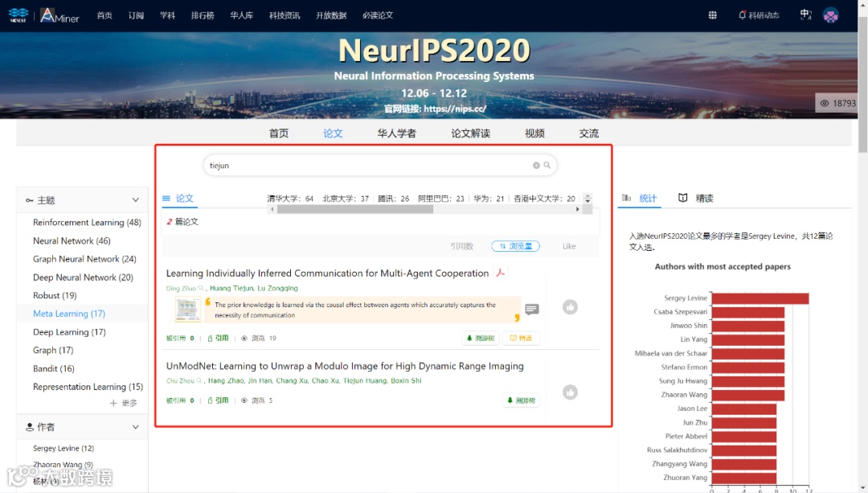Screen dimensions: 868x493
Task: Open the 精读 tab in right panel
Action: (696, 198)
